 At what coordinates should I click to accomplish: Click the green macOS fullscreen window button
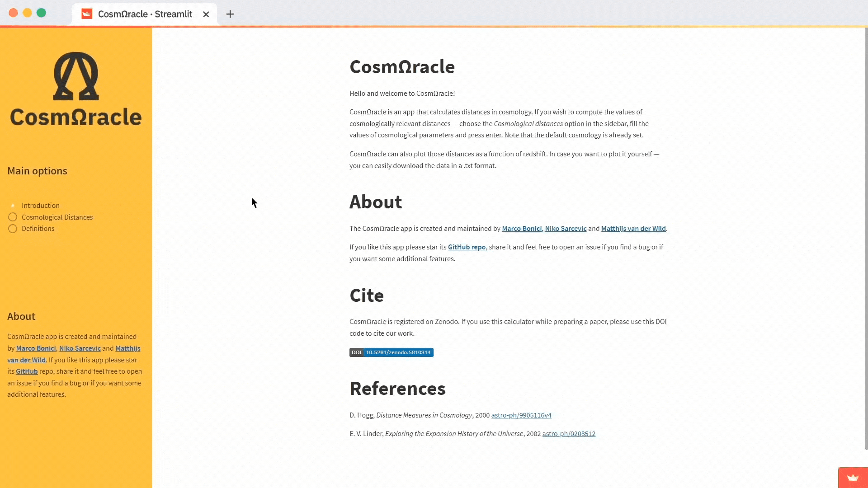(41, 13)
